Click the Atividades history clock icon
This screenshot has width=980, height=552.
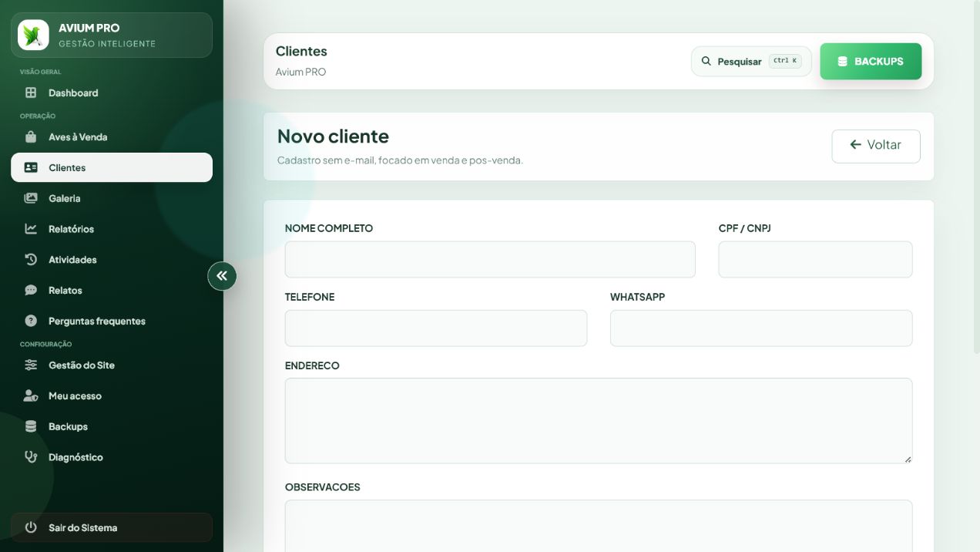(x=31, y=260)
